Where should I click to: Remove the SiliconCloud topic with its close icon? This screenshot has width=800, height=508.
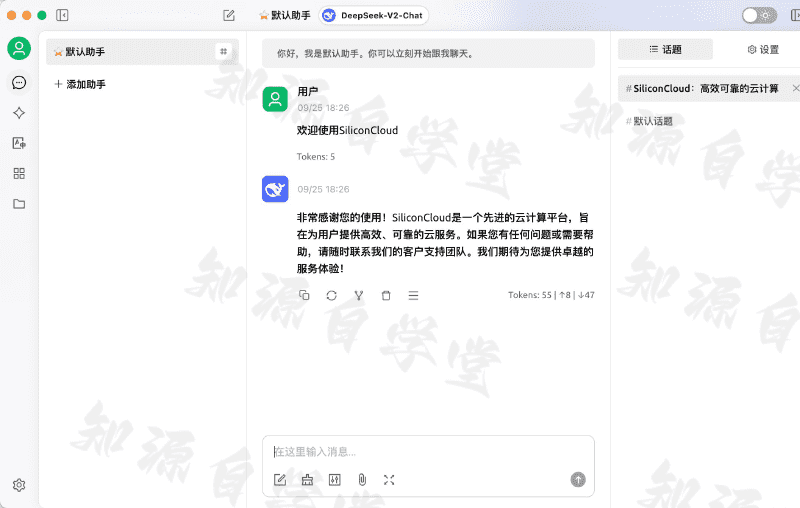[x=795, y=88]
